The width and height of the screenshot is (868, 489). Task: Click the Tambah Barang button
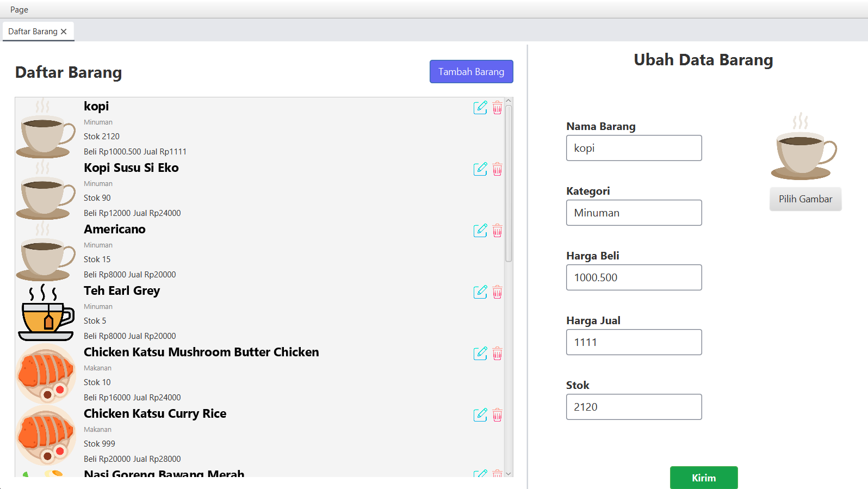tap(472, 72)
